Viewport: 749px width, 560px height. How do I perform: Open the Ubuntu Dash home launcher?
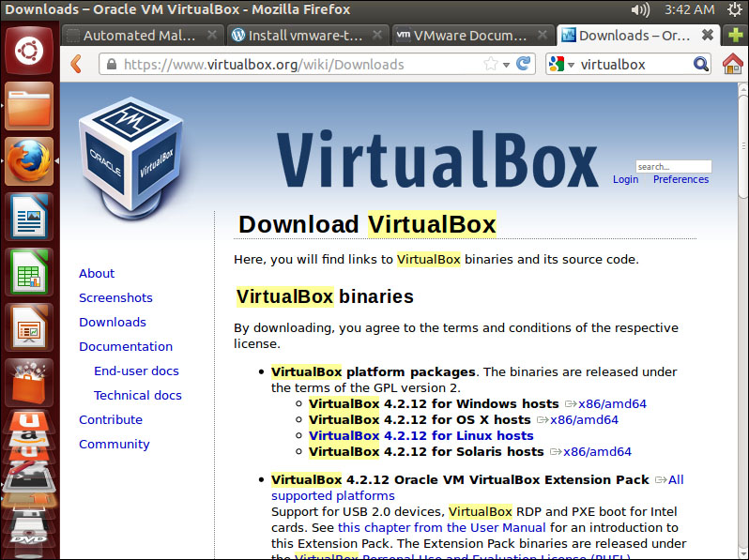29,51
